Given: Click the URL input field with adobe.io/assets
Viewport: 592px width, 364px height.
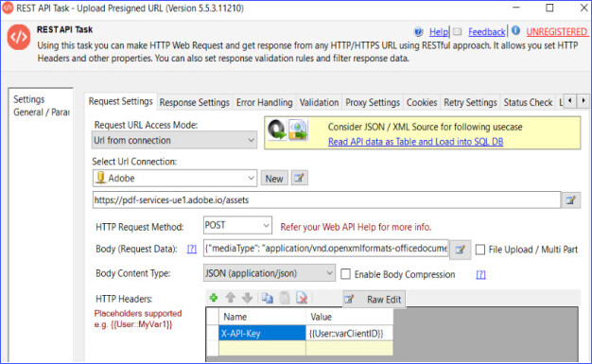Looking at the screenshot, I should 326,200.
